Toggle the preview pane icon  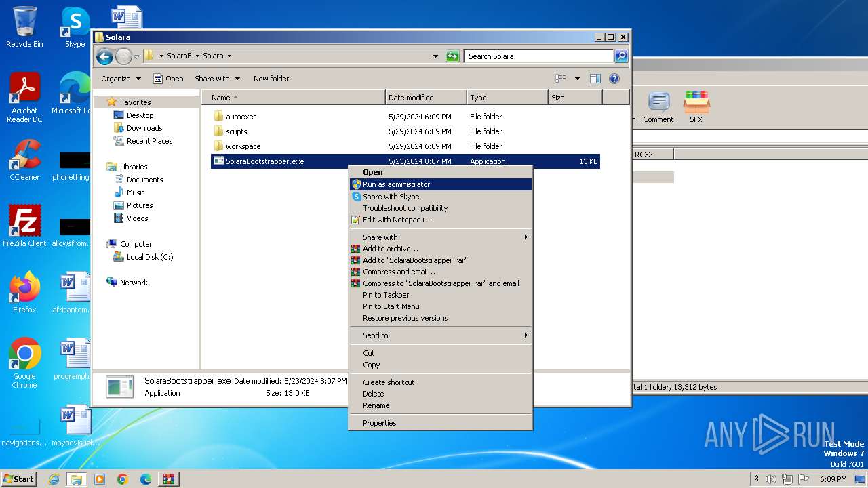(x=595, y=79)
